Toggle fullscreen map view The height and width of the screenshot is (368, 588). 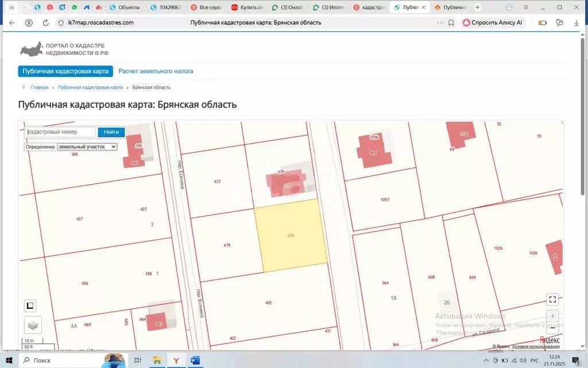click(x=552, y=299)
